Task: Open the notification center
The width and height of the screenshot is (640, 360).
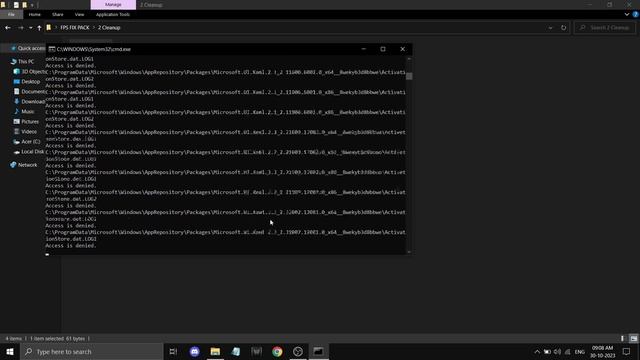Action: [627, 351]
